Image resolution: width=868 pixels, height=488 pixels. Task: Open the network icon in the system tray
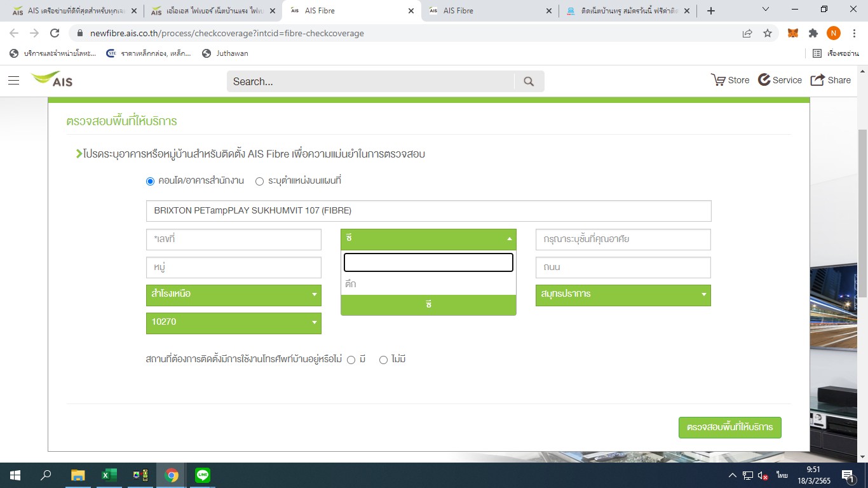click(x=748, y=475)
